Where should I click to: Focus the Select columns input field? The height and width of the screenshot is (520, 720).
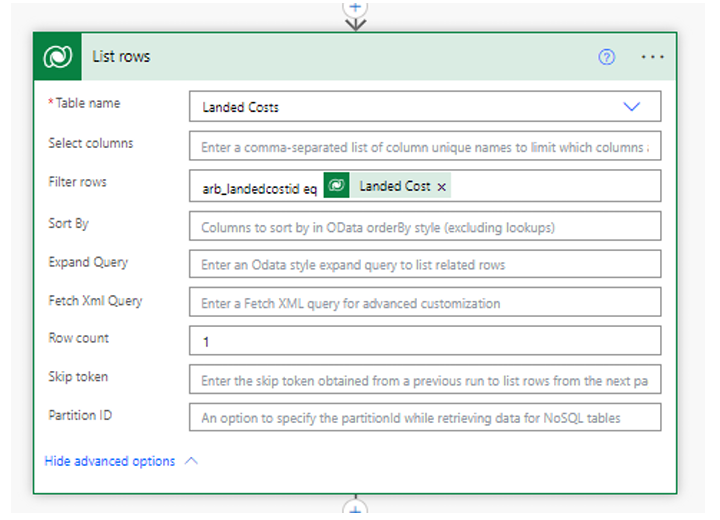[425, 146]
